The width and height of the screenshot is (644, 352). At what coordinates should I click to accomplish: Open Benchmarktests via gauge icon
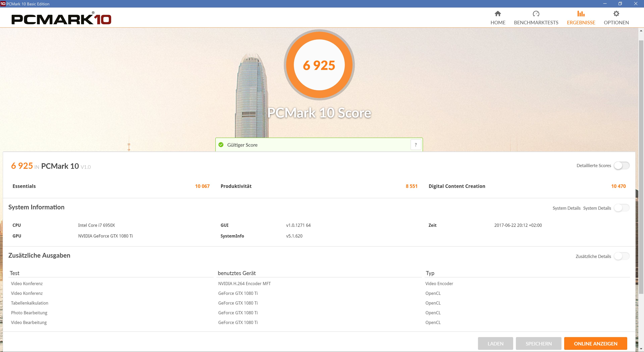point(536,13)
